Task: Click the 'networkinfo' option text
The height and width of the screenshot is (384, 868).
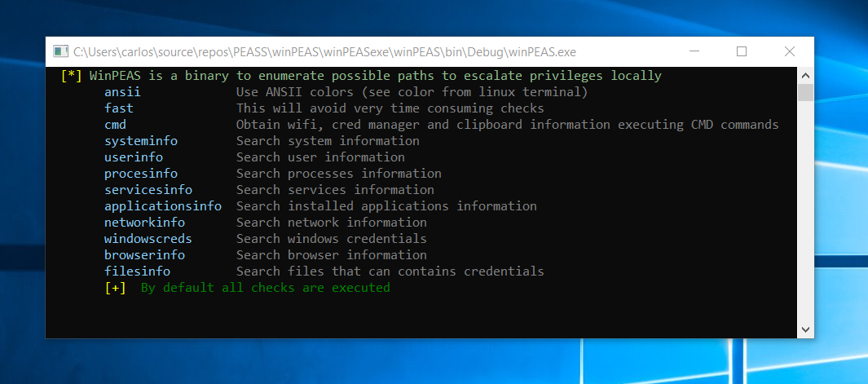Action: pos(144,223)
